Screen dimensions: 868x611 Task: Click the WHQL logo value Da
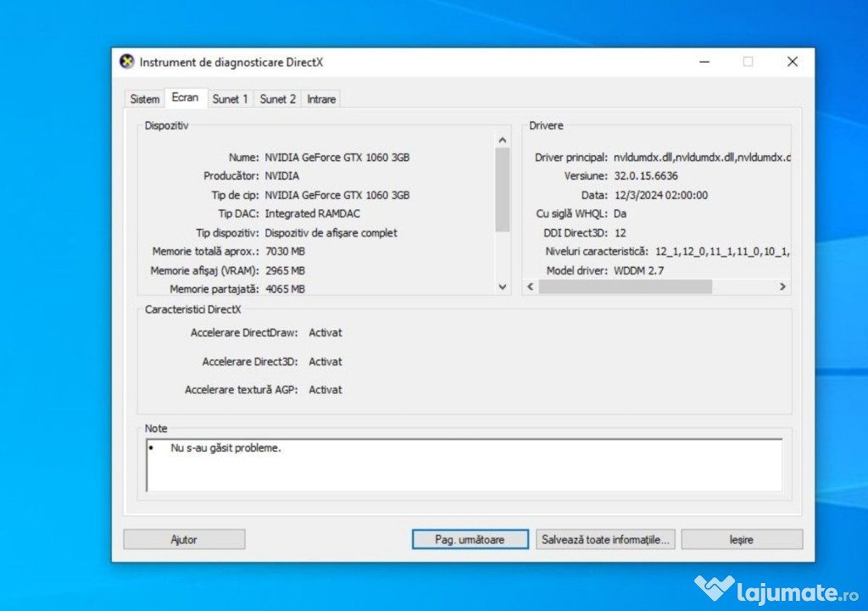pos(620,214)
